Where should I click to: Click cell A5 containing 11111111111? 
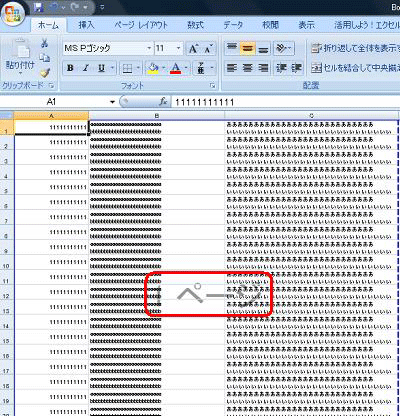pyautogui.click(x=51, y=187)
